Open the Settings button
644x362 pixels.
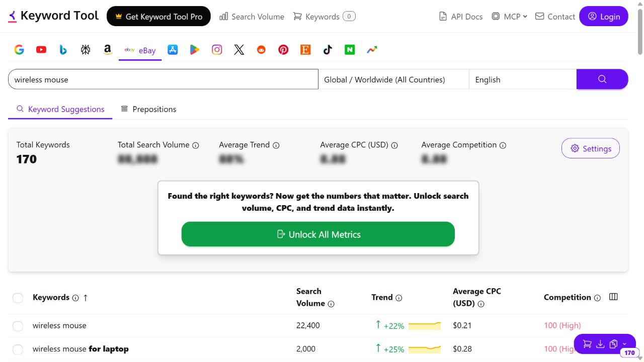591,148
